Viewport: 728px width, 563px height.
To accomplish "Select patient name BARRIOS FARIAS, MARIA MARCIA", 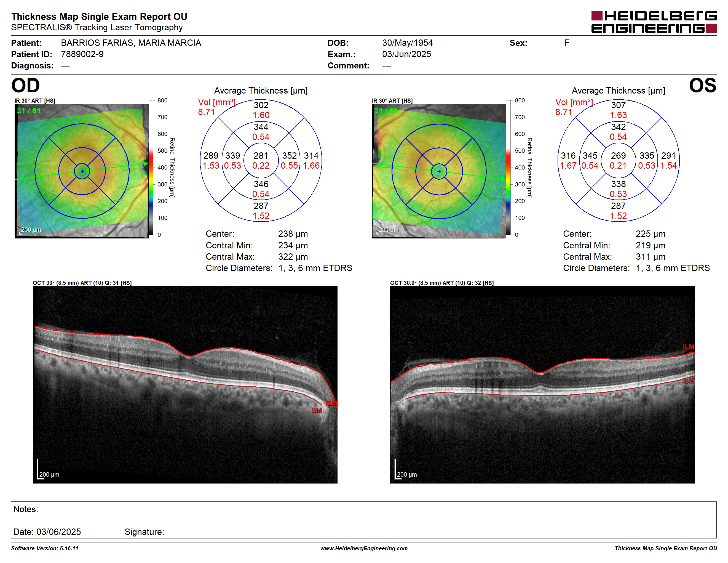I will (x=131, y=43).
